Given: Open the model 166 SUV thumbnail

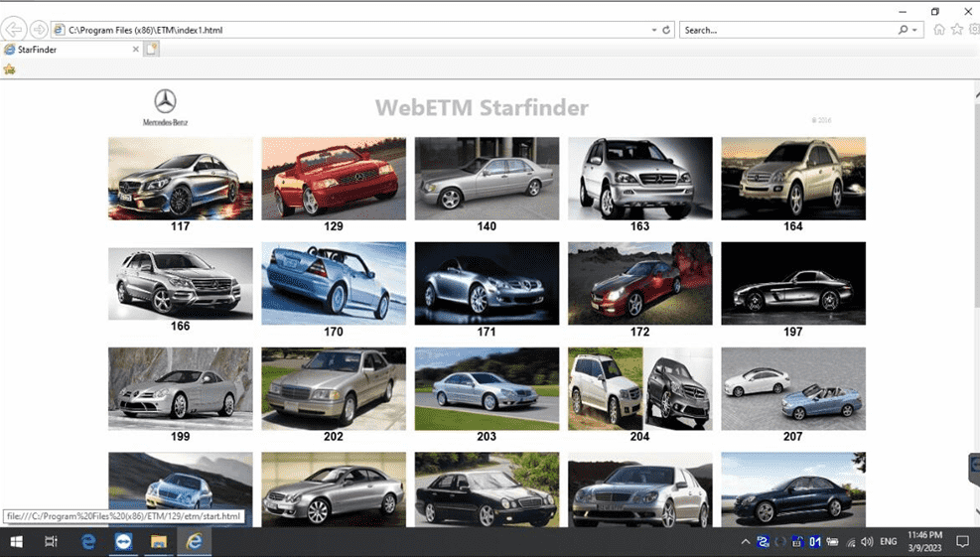Looking at the screenshot, I should [x=181, y=284].
